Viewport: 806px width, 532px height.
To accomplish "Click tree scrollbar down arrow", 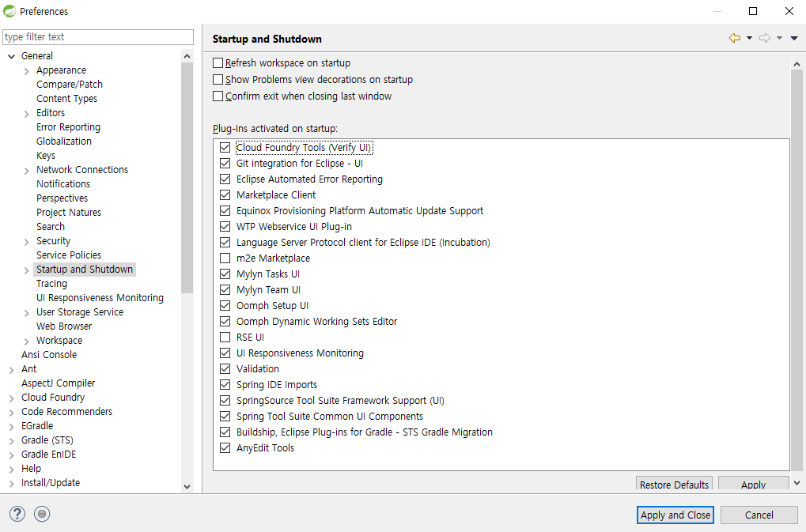I will point(187,486).
